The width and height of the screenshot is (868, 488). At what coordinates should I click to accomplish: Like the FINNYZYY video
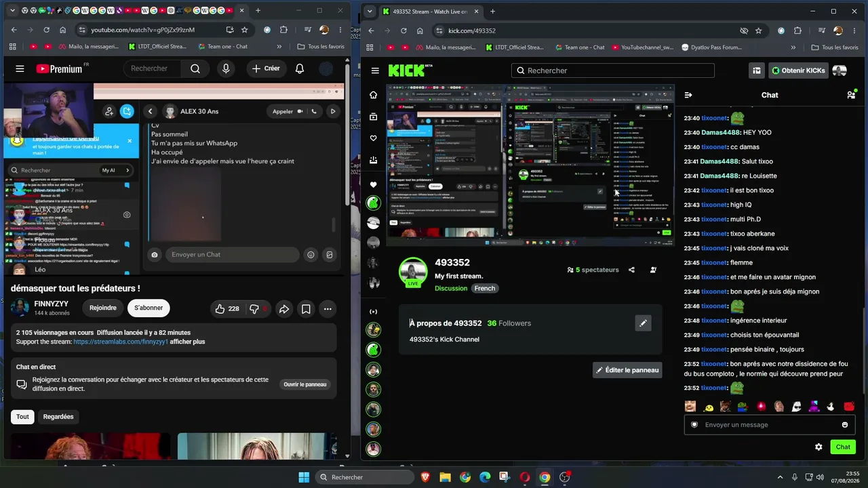click(226, 308)
